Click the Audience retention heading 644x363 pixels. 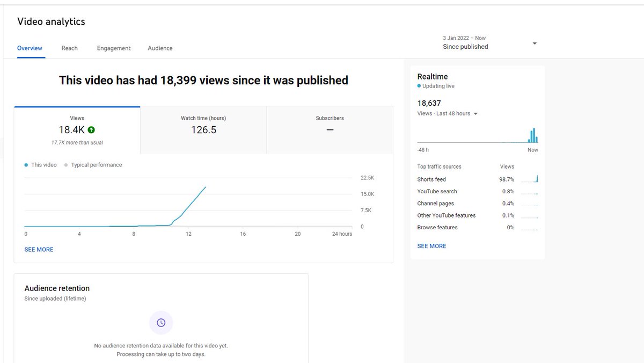pos(57,288)
